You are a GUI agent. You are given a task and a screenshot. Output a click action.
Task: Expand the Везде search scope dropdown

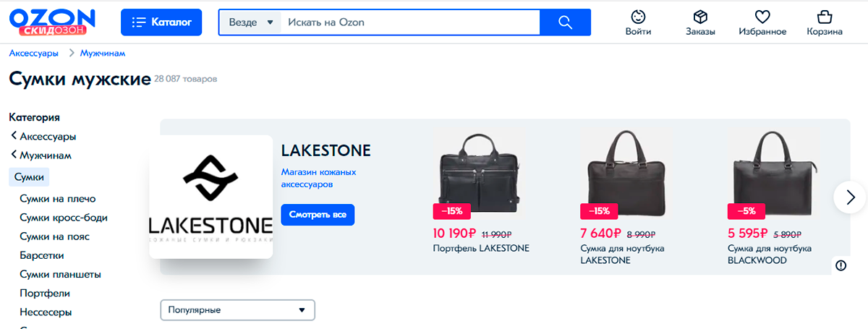[250, 22]
